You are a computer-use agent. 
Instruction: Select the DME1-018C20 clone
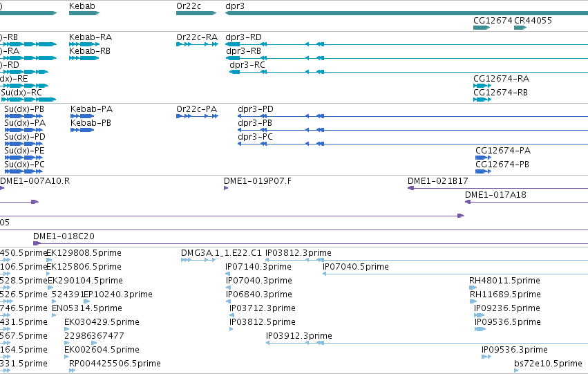(x=310, y=244)
